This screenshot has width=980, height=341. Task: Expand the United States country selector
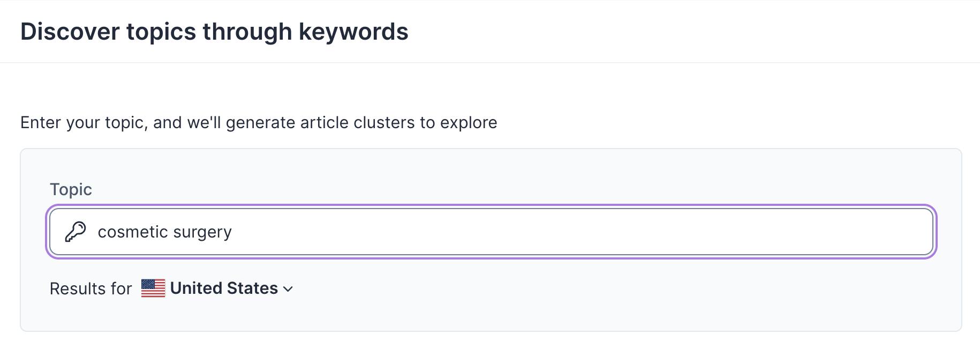tap(224, 288)
